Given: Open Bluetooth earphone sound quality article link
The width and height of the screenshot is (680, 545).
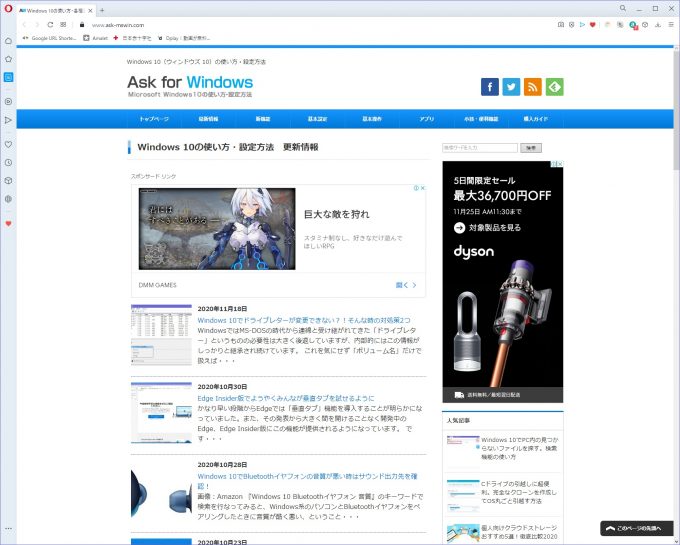Looking at the screenshot, I should 307,481.
